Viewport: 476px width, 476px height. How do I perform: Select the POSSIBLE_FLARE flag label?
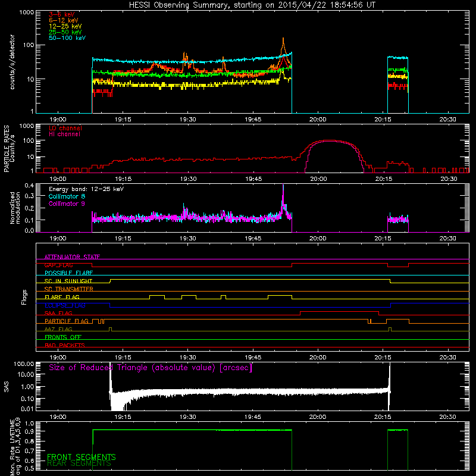coord(68,273)
